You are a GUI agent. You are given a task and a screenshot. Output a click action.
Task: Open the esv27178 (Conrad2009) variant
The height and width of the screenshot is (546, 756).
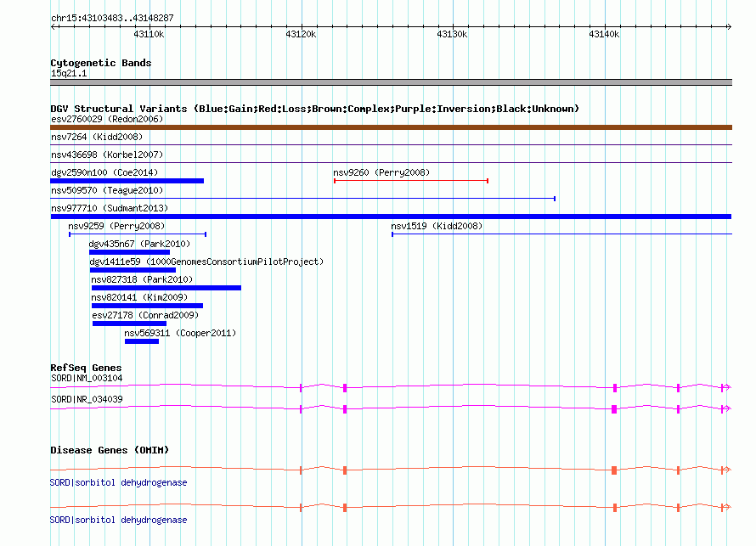pos(129,324)
